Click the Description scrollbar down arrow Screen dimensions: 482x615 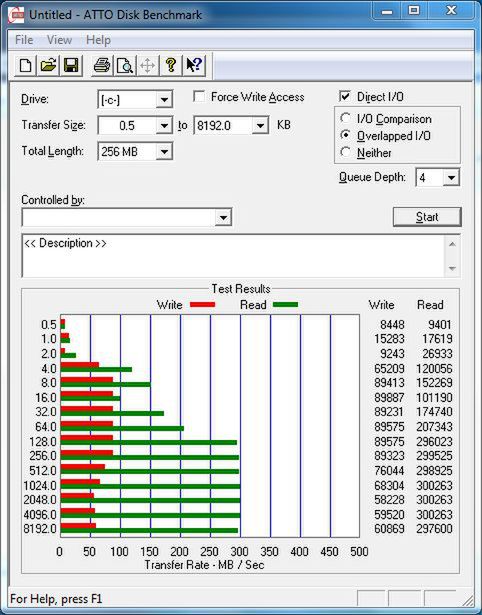452,268
